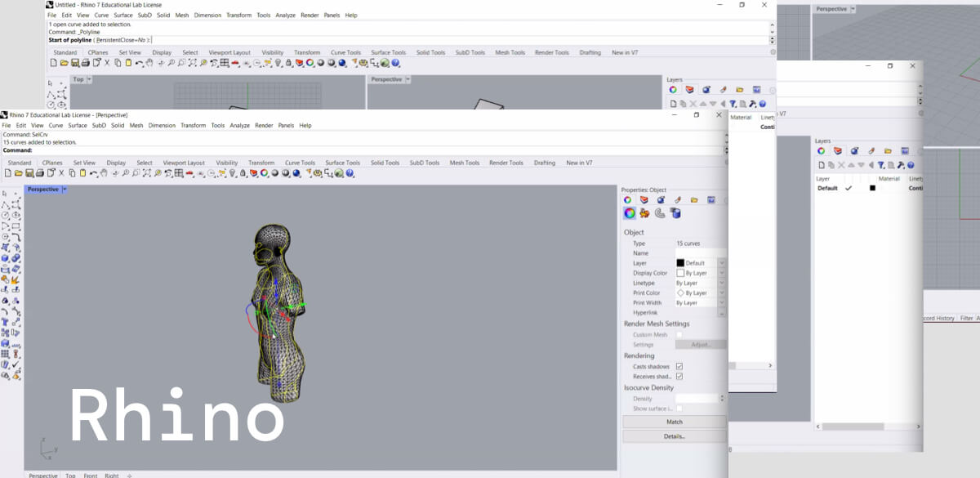The height and width of the screenshot is (478, 980).
Task: Click 4 Viewports grid icon in front window
Action: point(179,173)
